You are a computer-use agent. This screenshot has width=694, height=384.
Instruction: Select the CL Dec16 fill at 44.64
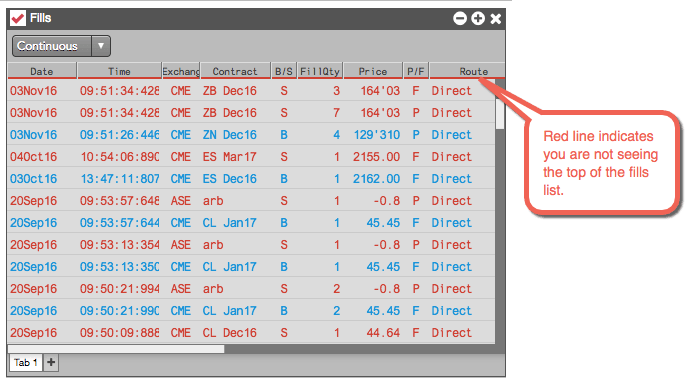[251, 333]
